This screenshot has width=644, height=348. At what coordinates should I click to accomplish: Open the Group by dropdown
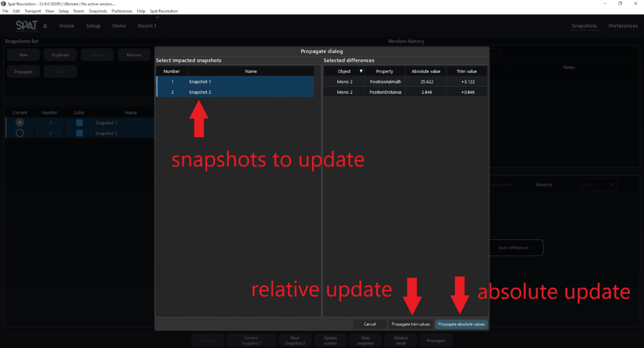pyautogui.click(x=597, y=185)
